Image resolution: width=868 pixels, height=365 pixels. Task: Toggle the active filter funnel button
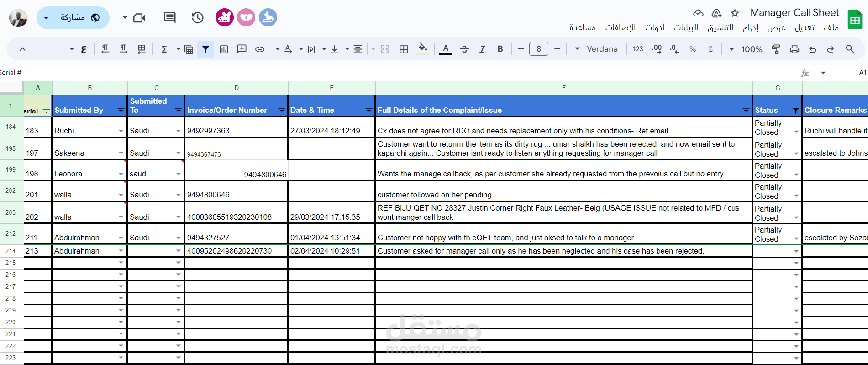[206, 49]
